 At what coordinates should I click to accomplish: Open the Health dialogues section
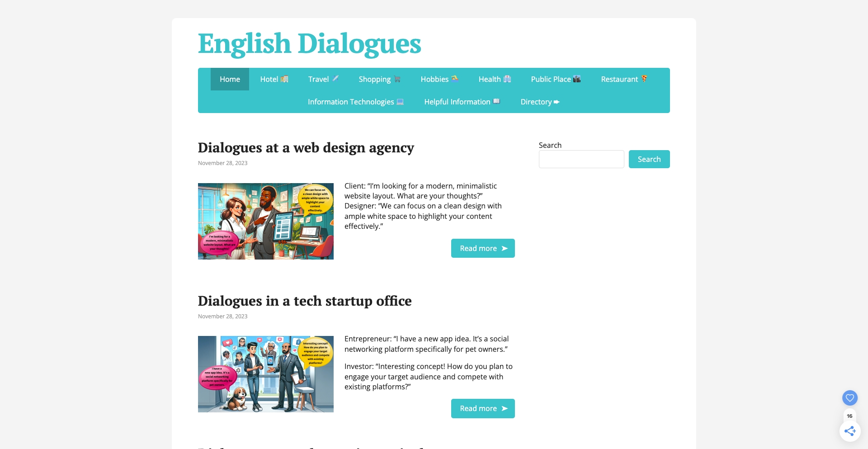point(495,79)
